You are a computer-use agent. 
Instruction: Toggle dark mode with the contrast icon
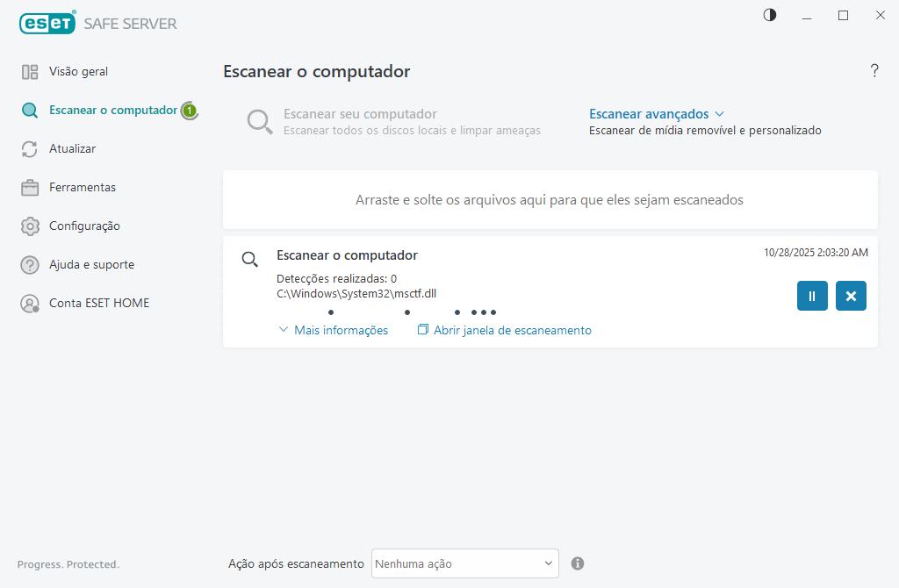(x=769, y=15)
